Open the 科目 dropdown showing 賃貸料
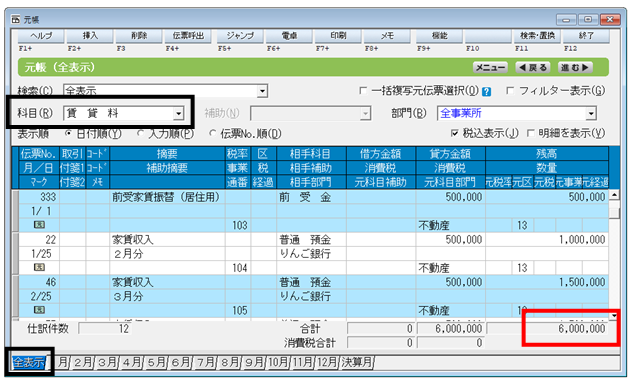This screenshot has width=631, height=384. point(179,114)
